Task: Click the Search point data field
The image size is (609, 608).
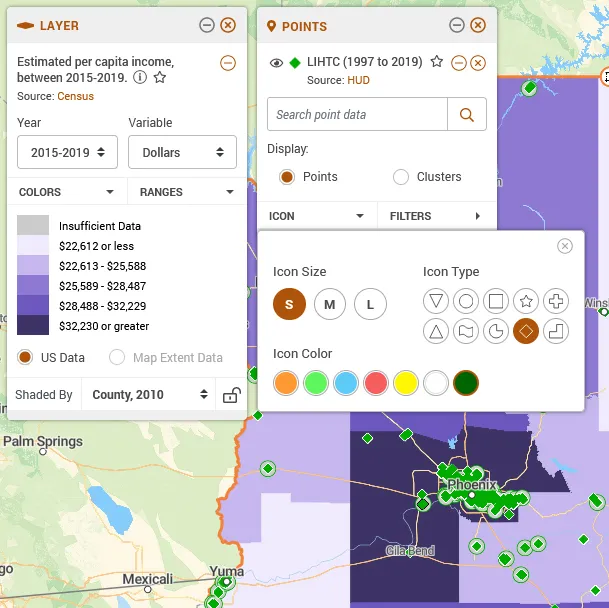Action: pyautogui.click(x=357, y=114)
